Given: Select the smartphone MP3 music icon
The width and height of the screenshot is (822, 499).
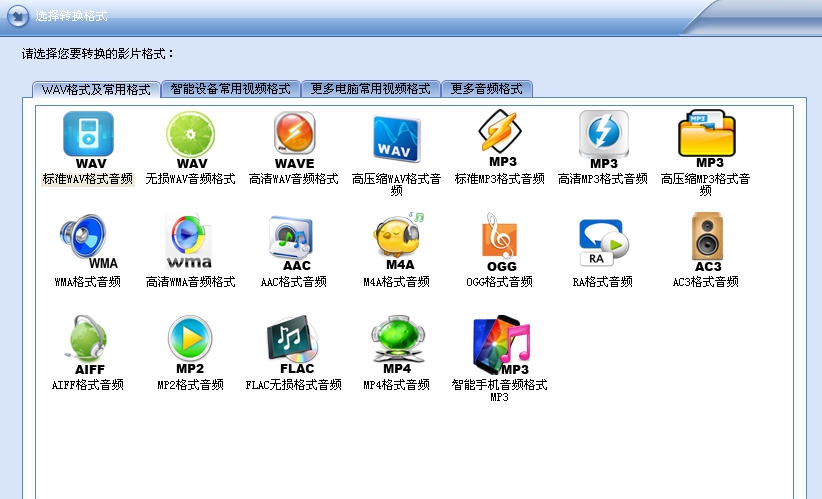Looking at the screenshot, I should 502,345.
